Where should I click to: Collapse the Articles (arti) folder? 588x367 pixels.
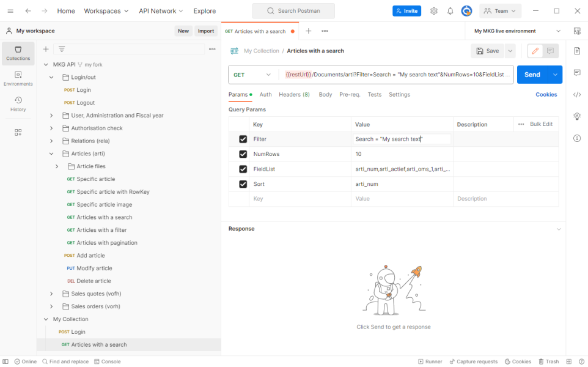(x=52, y=154)
